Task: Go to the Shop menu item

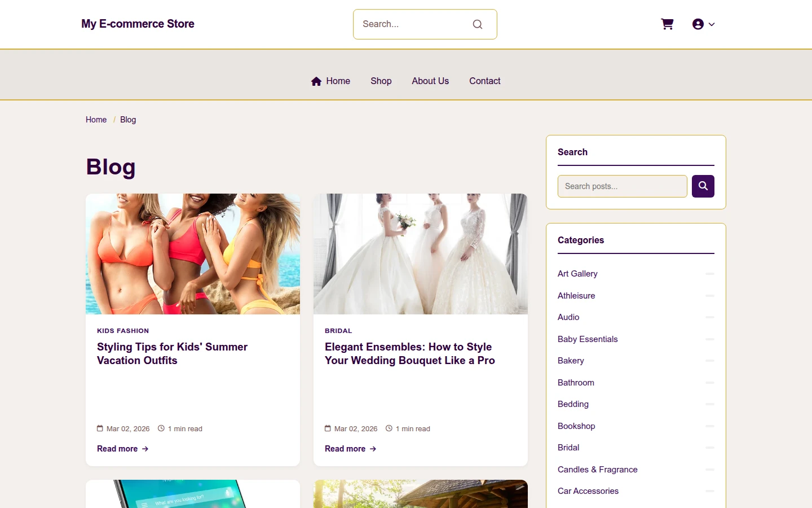Action: (x=381, y=81)
